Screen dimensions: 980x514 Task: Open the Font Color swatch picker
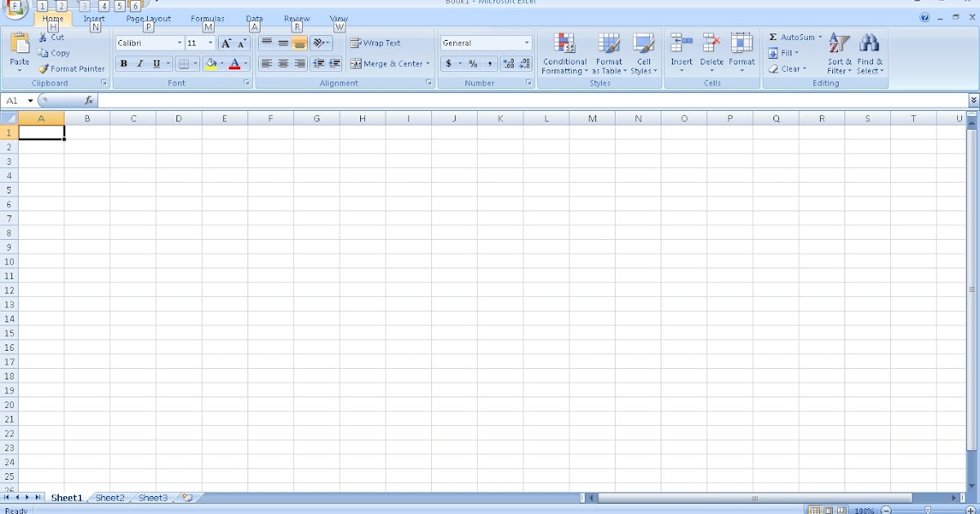tap(234, 64)
